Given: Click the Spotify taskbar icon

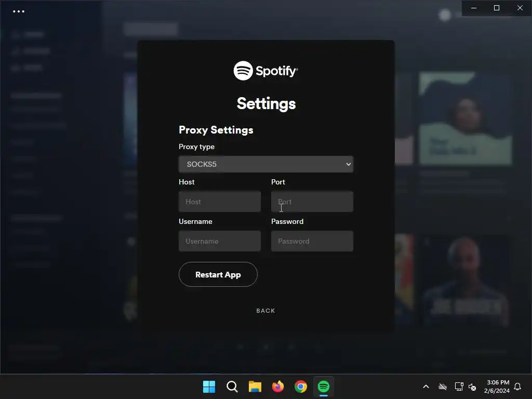Looking at the screenshot, I should [x=324, y=387].
